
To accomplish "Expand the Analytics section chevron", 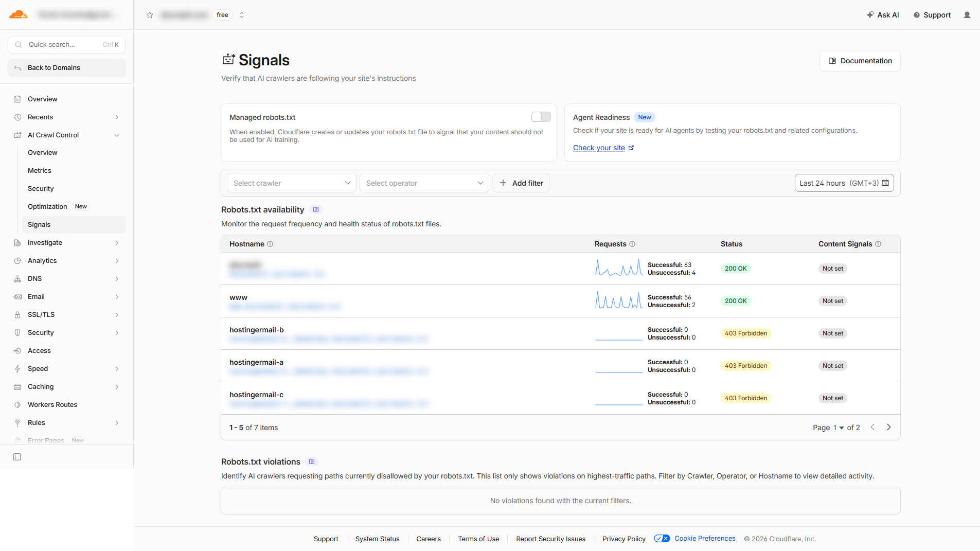I will click(x=117, y=261).
